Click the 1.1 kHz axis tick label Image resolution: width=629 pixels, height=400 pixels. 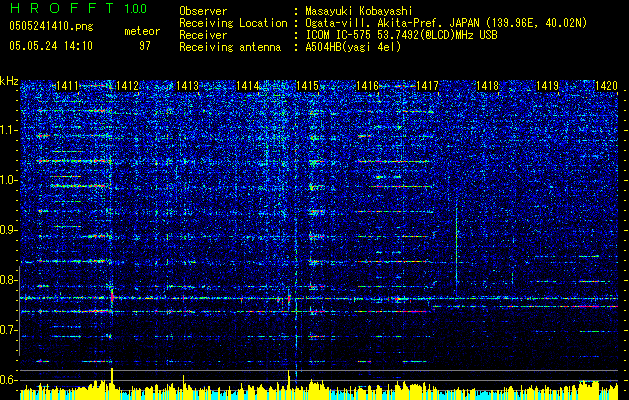9,130
